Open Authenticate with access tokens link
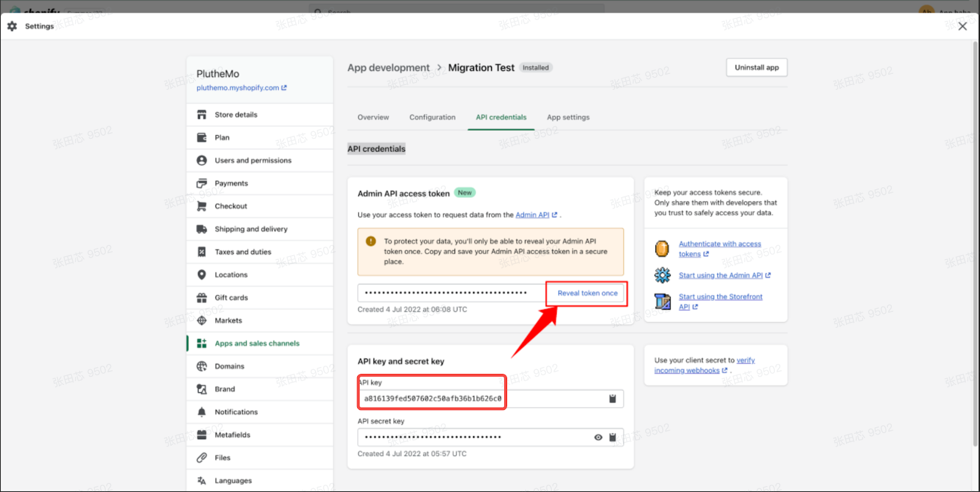This screenshot has width=980, height=492. point(720,249)
